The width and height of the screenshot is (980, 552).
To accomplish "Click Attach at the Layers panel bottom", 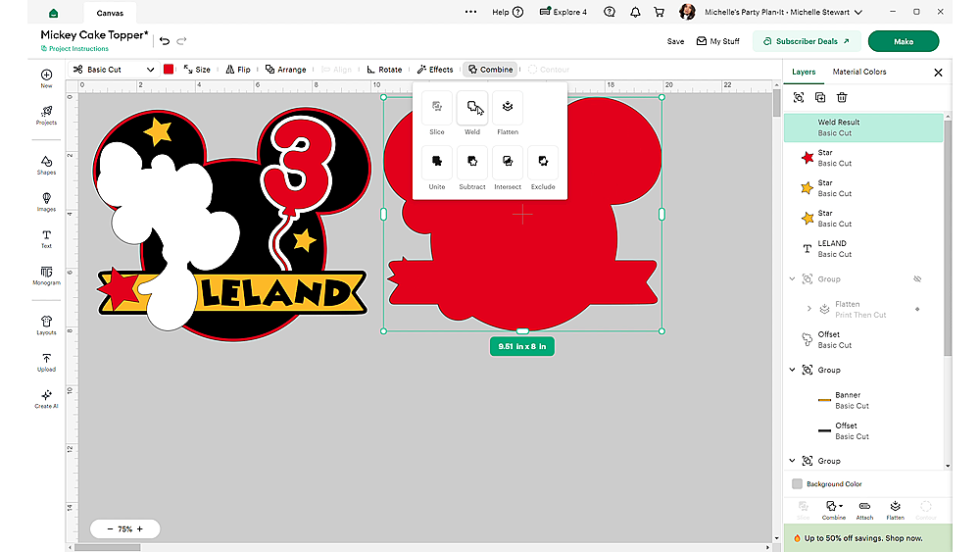I will 864,510.
